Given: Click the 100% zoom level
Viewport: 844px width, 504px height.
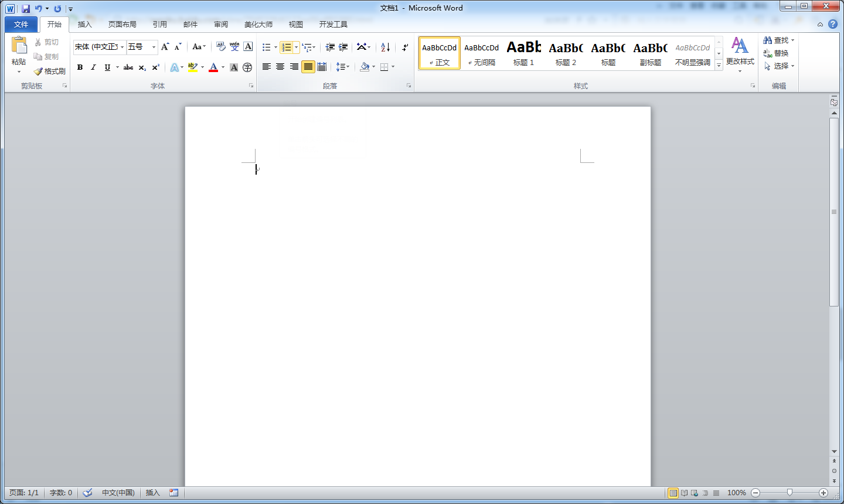Looking at the screenshot, I should click(737, 493).
